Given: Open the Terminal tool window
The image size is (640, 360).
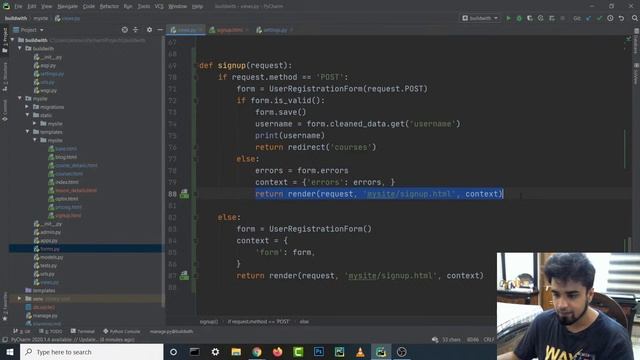Looking at the screenshot, I should pyautogui.click(x=82, y=331).
